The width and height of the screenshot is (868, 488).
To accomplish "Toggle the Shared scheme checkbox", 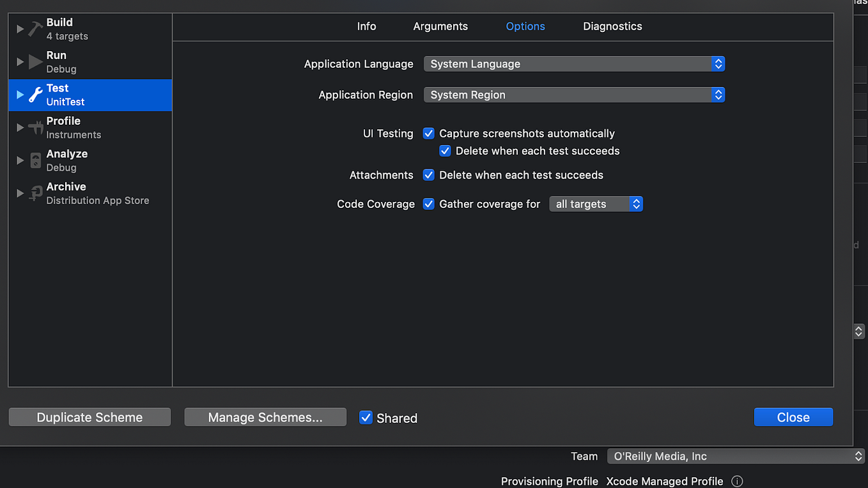I will tap(366, 417).
